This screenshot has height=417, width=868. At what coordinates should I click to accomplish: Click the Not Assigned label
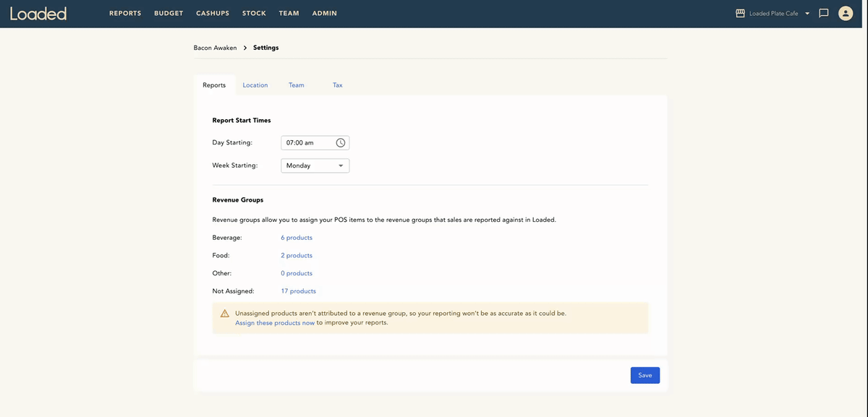tap(233, 291)
